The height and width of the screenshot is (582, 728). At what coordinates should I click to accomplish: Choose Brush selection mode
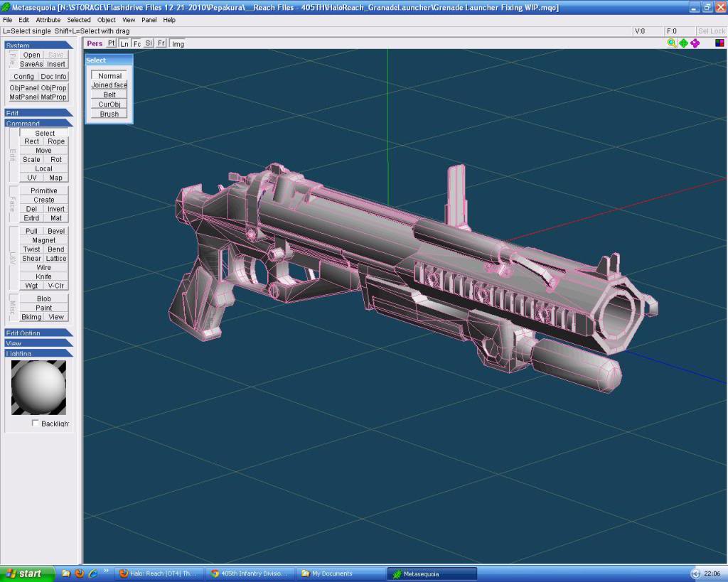pyautogui.click(x=109, y=114)
